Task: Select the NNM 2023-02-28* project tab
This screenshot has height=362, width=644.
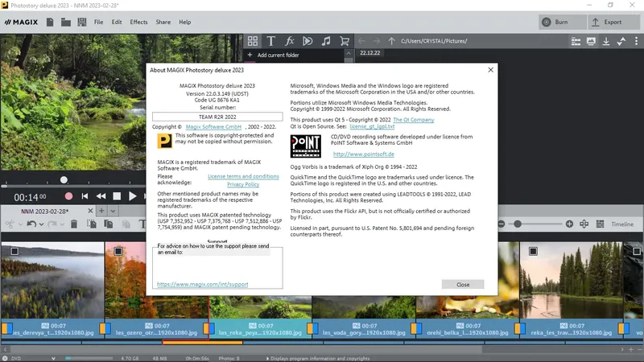Action: [45, 211]
